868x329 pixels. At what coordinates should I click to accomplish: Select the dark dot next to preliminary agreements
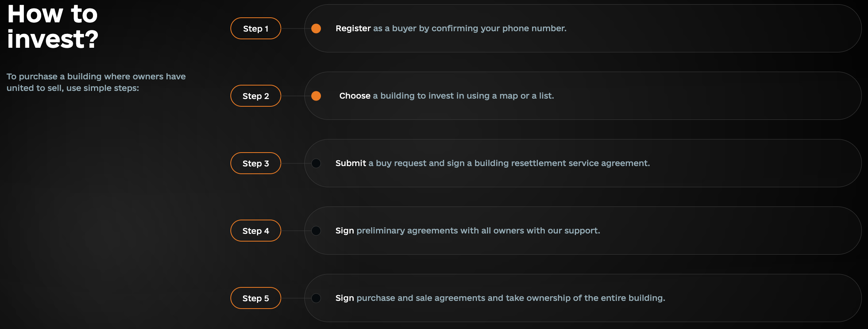pos(316,231)
